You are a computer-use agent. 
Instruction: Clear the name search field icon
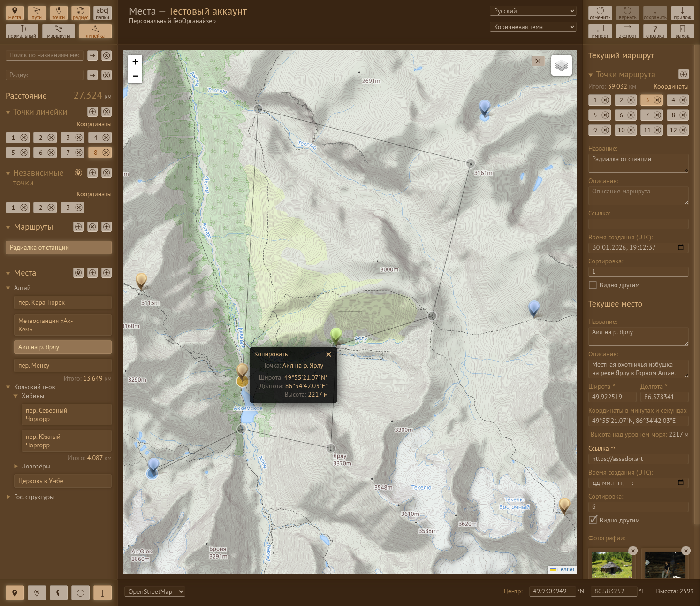(x=107, y=55)
